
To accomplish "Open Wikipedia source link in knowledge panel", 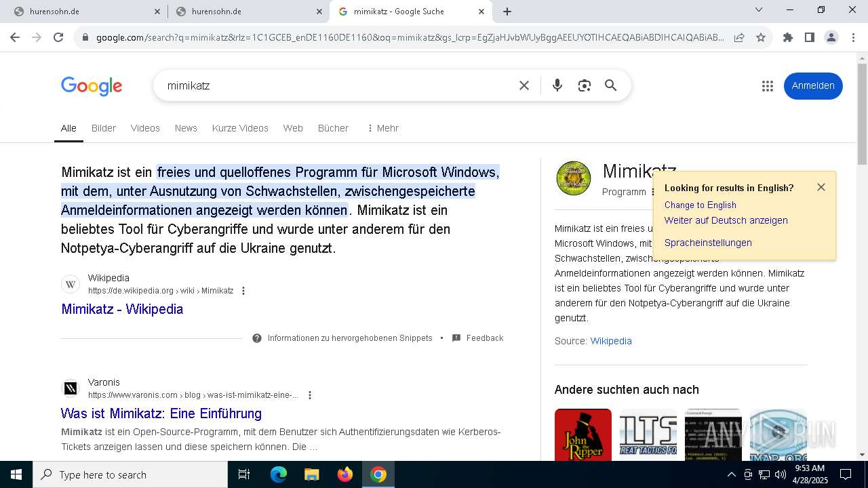I will [611, 341].
